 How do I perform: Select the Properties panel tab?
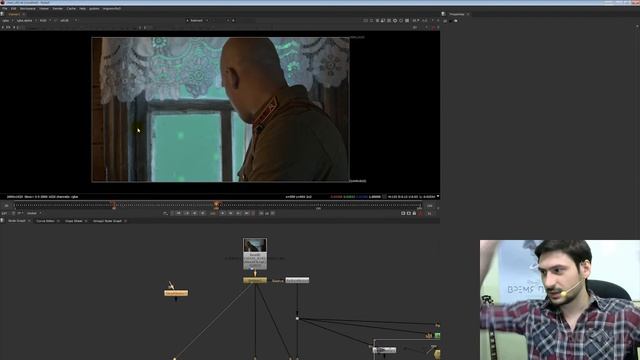(x=457, y=14)
